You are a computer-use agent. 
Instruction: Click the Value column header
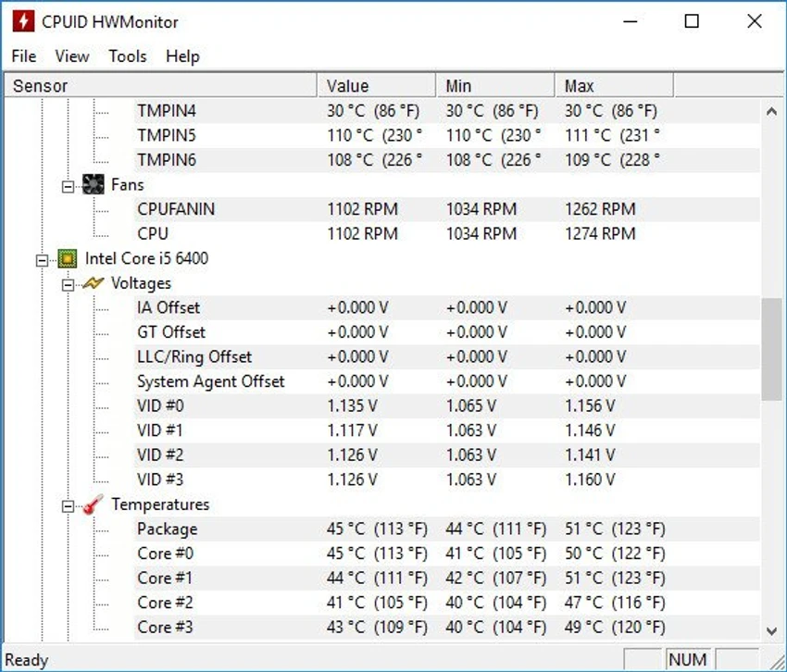[x=377, y=86]
